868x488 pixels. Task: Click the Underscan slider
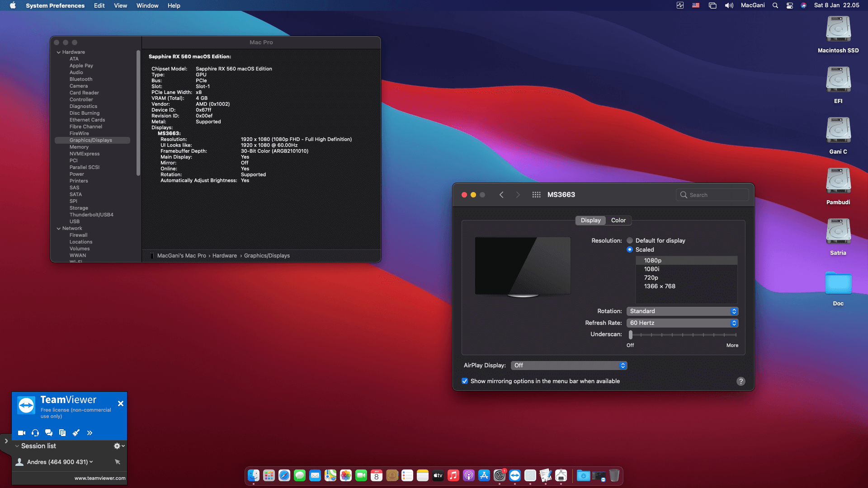pyautogui.click(x=631, y=334)
